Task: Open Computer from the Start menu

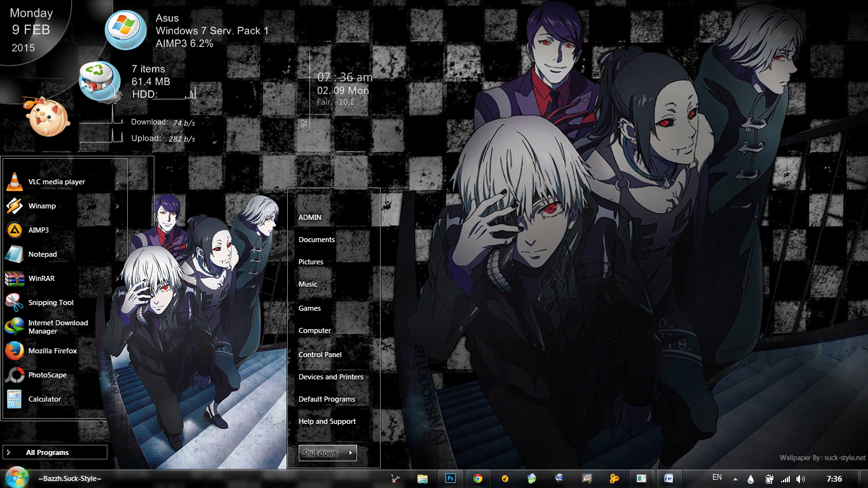Action: click(x=315, y=330)
